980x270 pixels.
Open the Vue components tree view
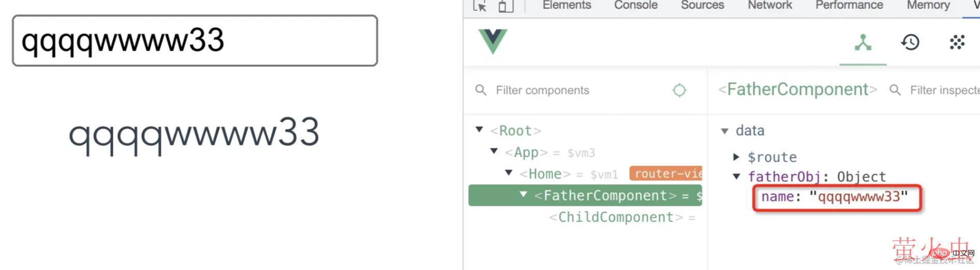click(x=863, y=42)
